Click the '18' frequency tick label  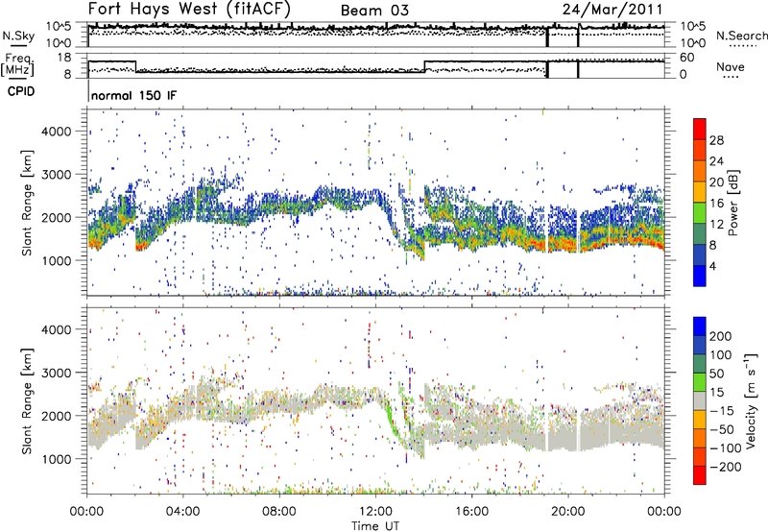tap(63, 58)
